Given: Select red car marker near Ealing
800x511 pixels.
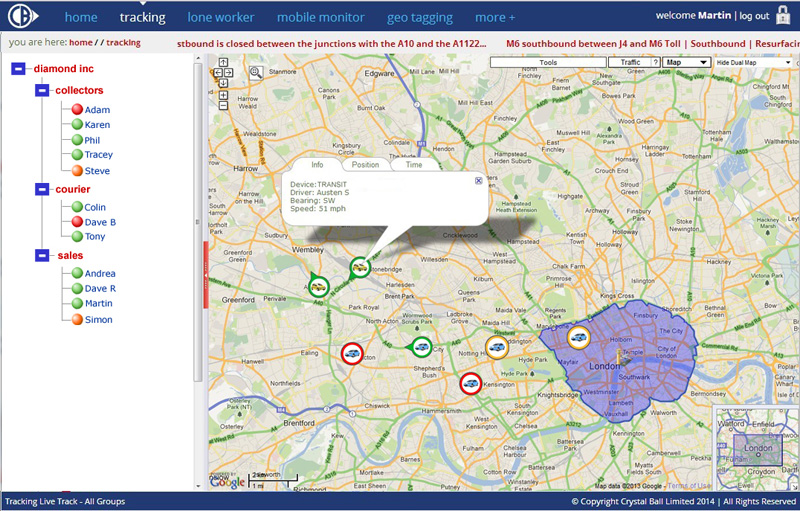Looking at the screenshot, I should [352, 353].
